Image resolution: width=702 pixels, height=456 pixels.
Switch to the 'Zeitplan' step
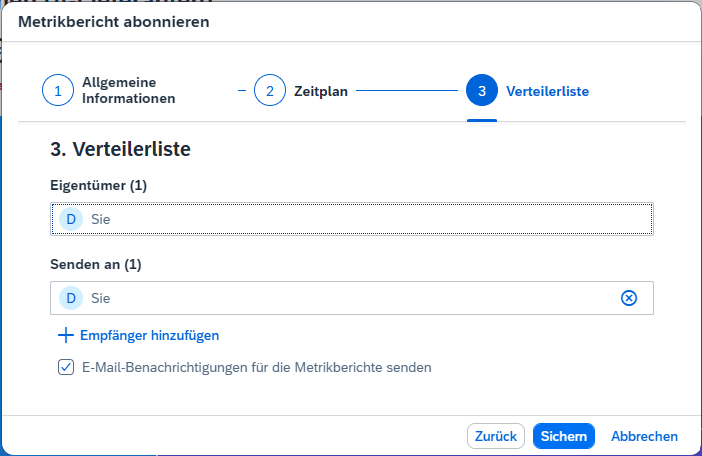[x=320, y=91]
